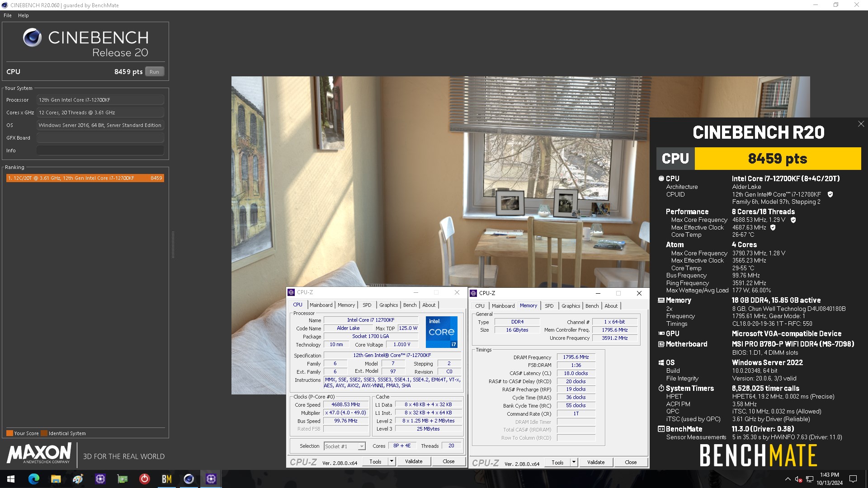
Task: Open the File menu in Cinebench
Action: [8, 15]
